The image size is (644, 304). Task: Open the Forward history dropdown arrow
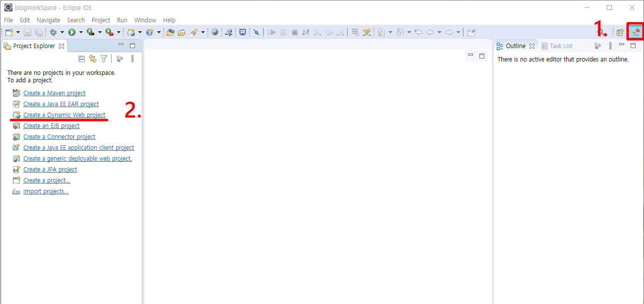pyautogui.click(x=459, y=32)
